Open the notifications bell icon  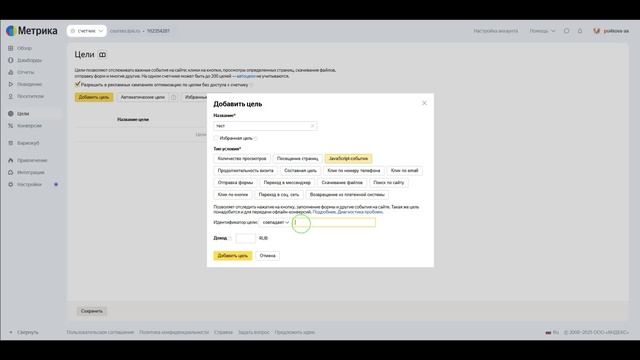(580, 31)
